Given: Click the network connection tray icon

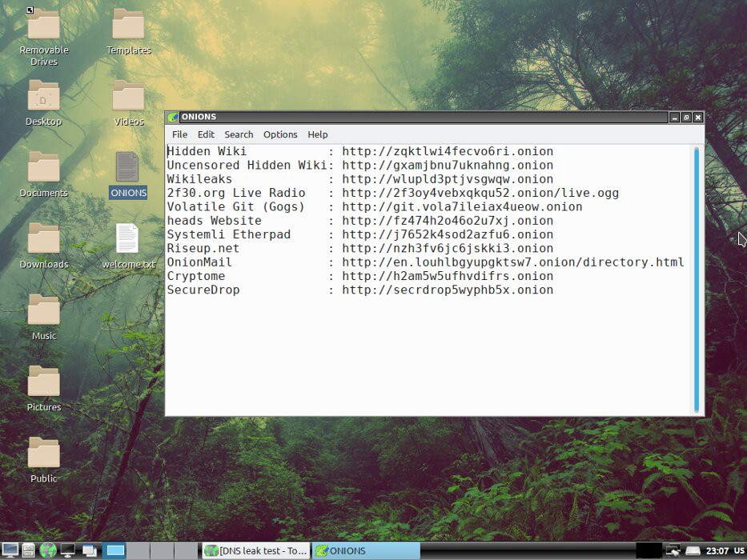Looking at the screenshot, I should 673,550.
